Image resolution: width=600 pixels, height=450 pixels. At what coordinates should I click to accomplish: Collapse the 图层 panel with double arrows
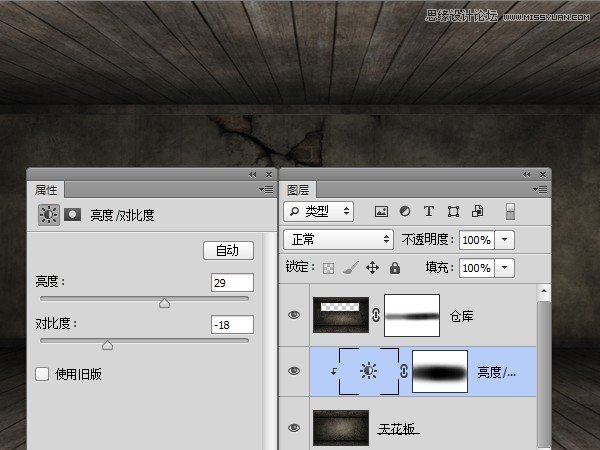tap(527, 174)
